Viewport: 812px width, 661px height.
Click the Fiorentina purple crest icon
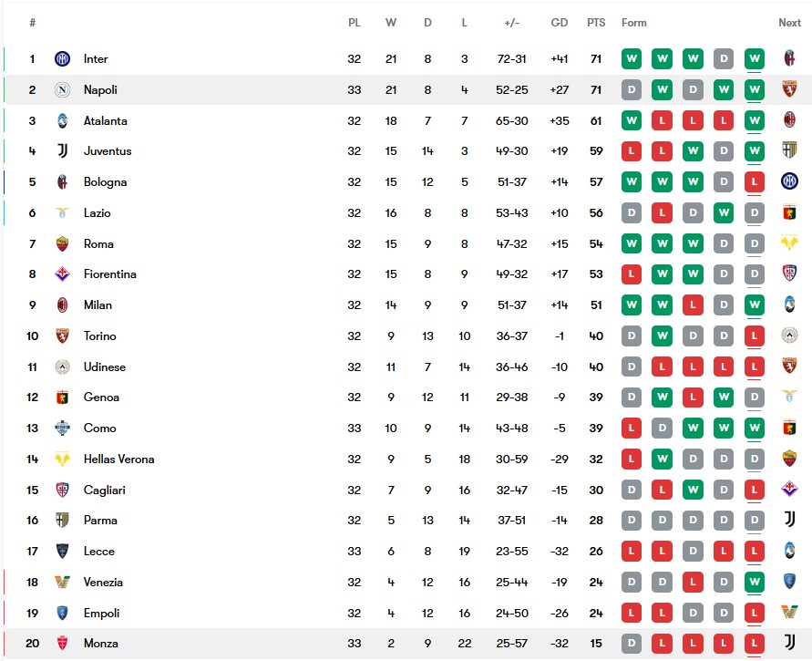point(62,274)
